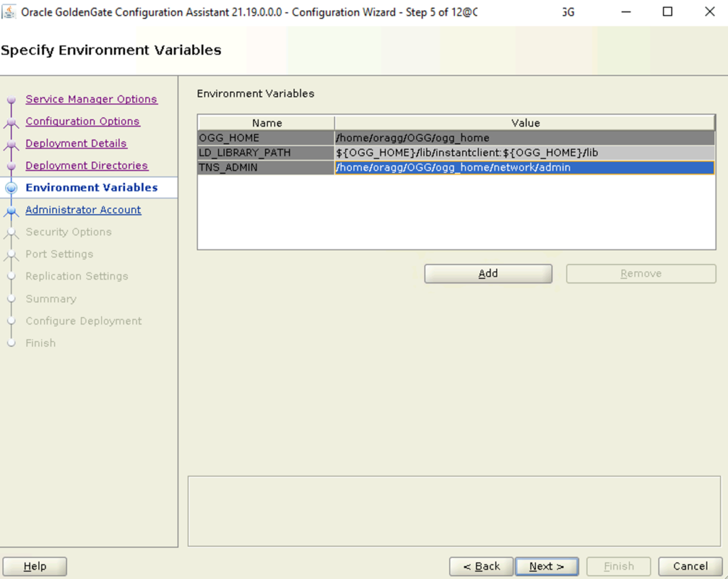This screenshot has height=579, width=728.
Task: Cancel the configuration wizard
Action: tap(690, 566)
